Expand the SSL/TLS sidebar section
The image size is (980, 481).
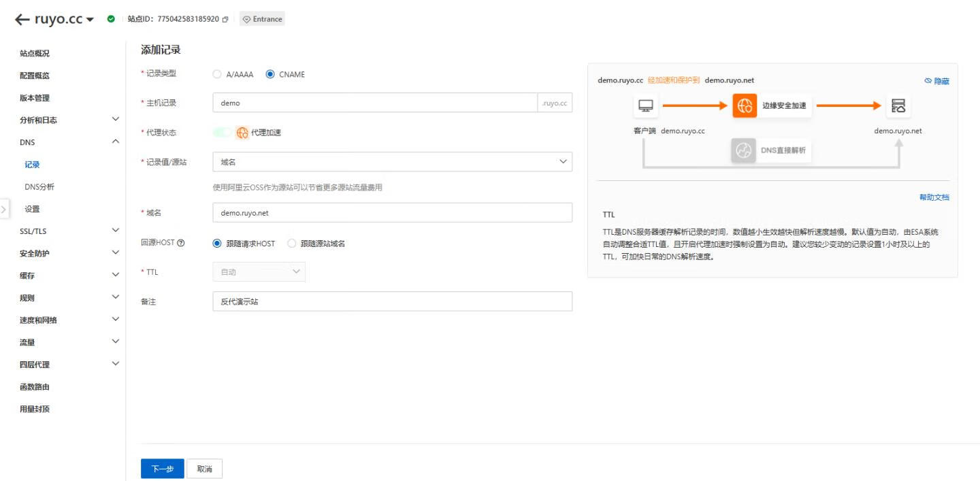tap(115, 231)
